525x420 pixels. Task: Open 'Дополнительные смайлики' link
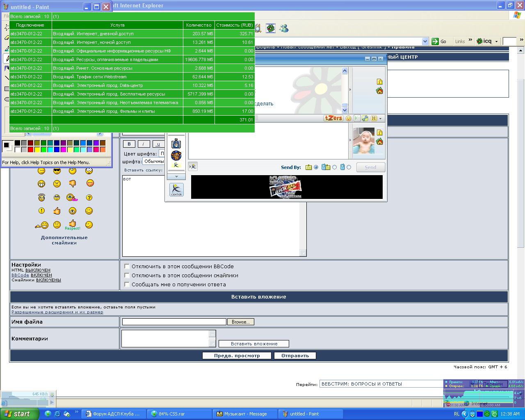click(64, 240)
